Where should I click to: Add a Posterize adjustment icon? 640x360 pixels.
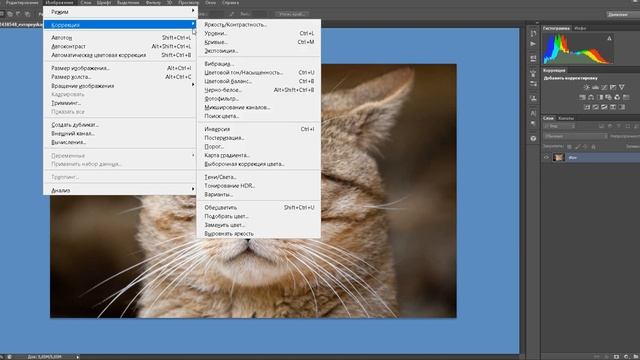point(596,107)
